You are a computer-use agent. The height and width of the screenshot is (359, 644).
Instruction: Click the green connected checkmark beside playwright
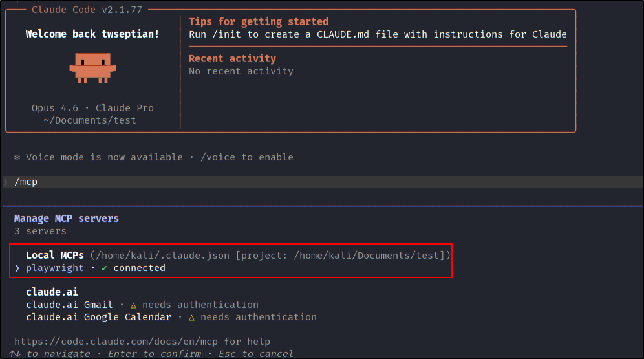[x=104, y=268]
